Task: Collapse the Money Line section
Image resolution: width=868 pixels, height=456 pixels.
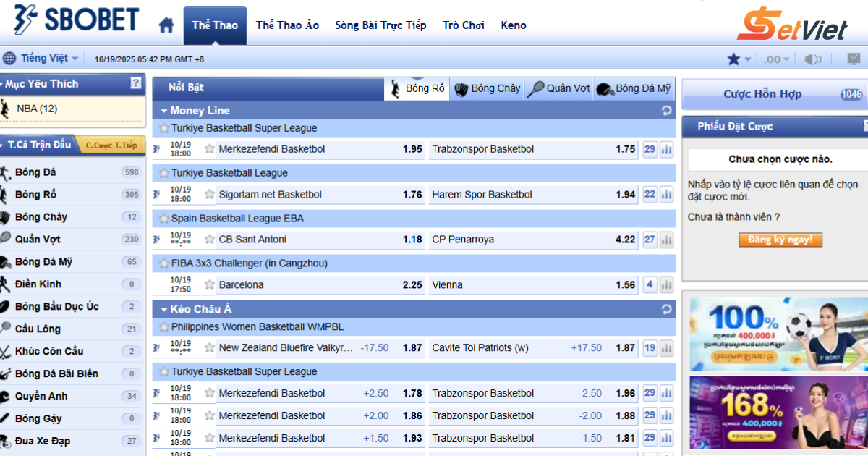Action: point(164,111)
